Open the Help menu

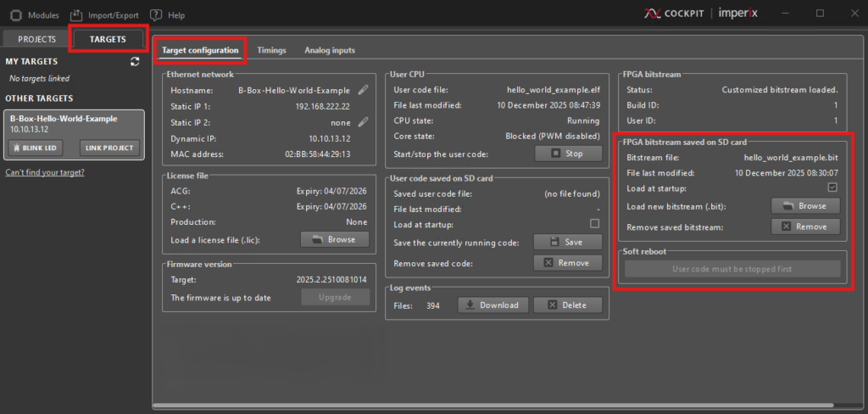tap(168, 15)
